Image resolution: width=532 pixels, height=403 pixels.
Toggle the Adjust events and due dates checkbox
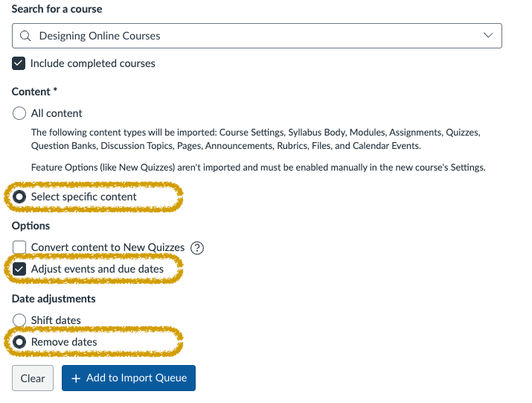coord(19,269)
